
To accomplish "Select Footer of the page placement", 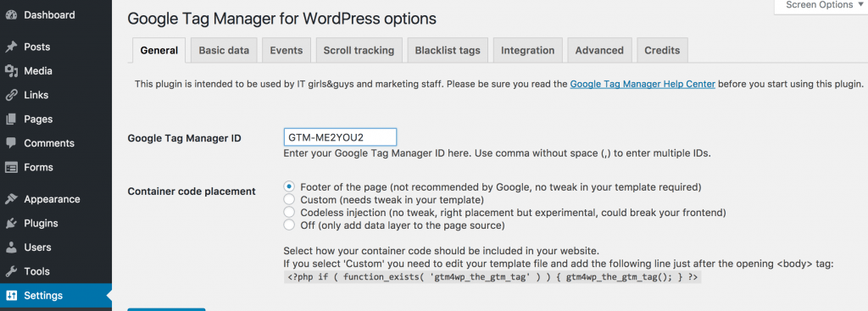I will (x=288, y=186).
